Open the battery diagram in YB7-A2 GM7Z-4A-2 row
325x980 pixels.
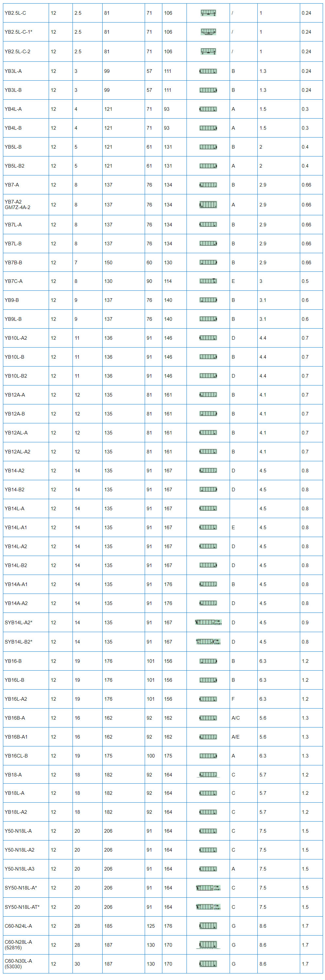click(208, 205)
